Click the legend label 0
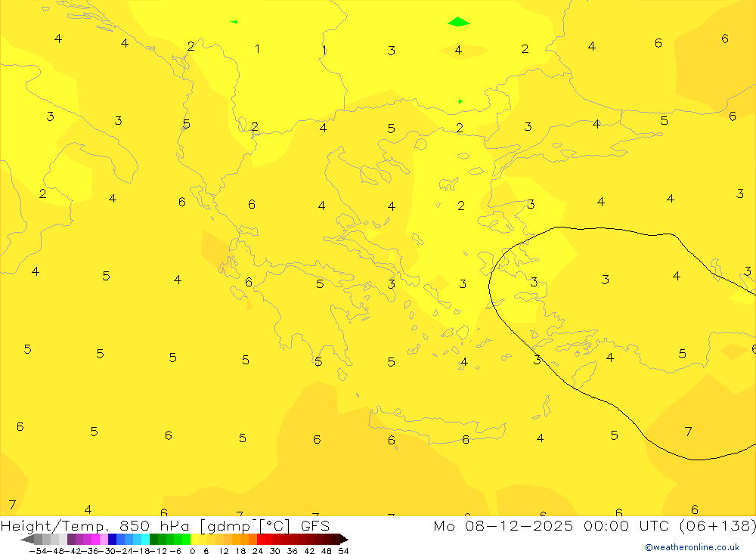Viewport: 756px width, 554px height. 192,551
